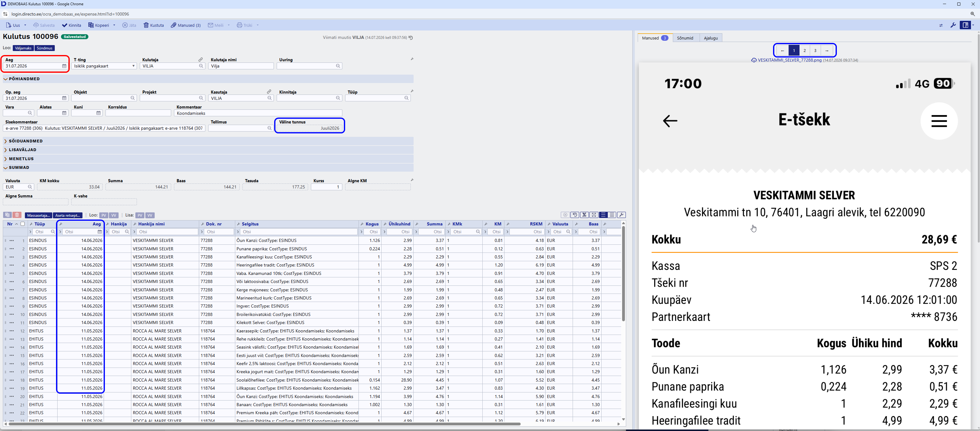The width and height of the screenshot is (980, 431).
Task: Open the calendar picker in the Op. aeg field
Action: pos(64,99)
